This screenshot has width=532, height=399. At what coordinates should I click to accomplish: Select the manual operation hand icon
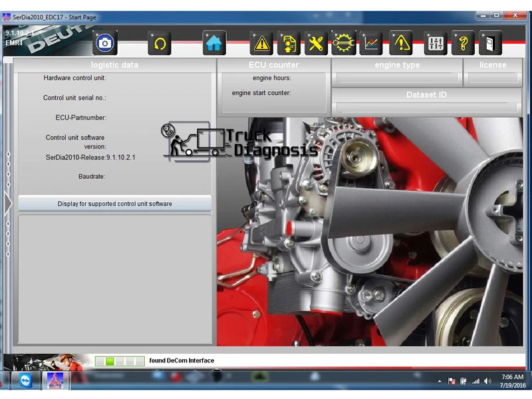click(x=289, y=43)
